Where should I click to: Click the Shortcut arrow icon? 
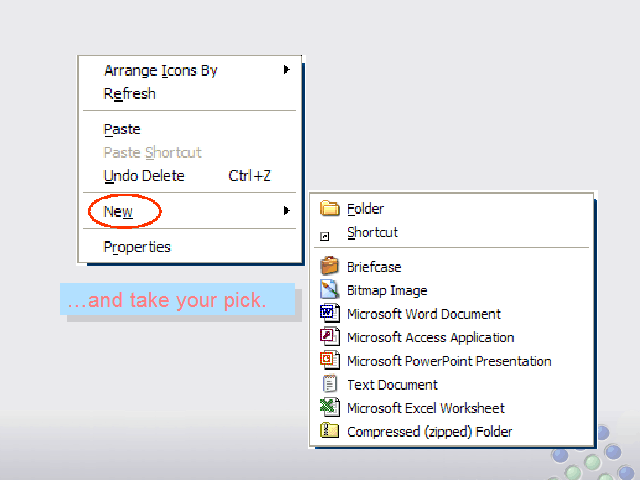[325, 237]
